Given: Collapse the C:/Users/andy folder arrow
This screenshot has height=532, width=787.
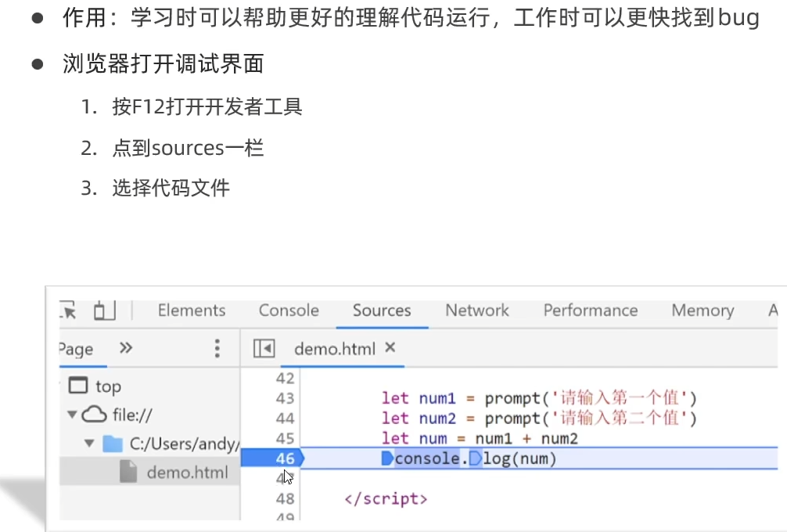Looking at the screenshot, I should pos(89,443).
